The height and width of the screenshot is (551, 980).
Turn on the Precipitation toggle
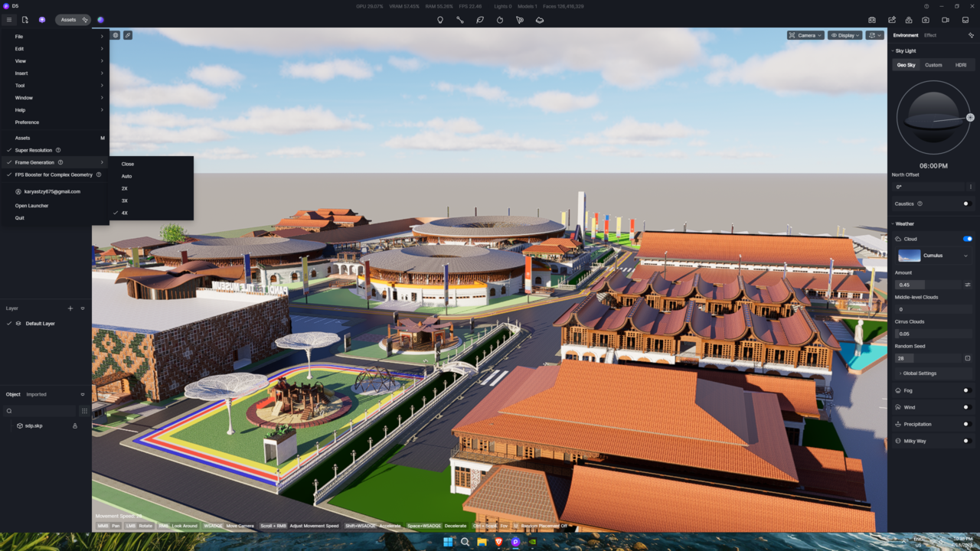point(967,424)
